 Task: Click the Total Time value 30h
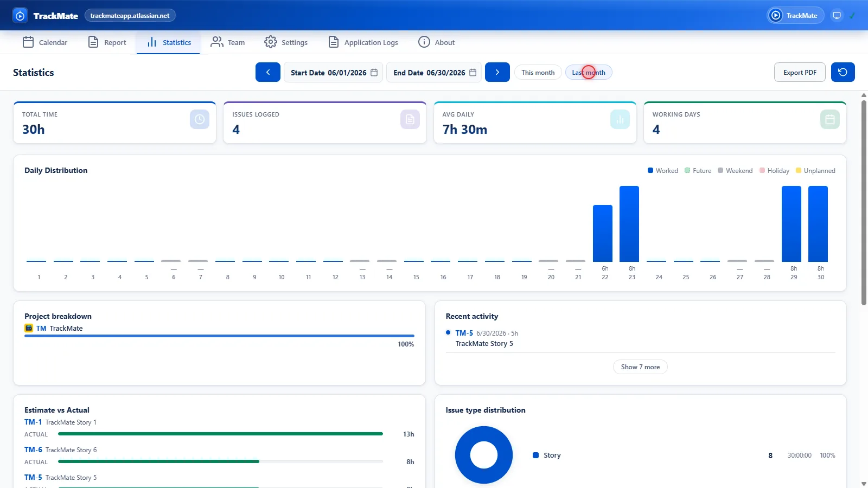tap(34, 130)
